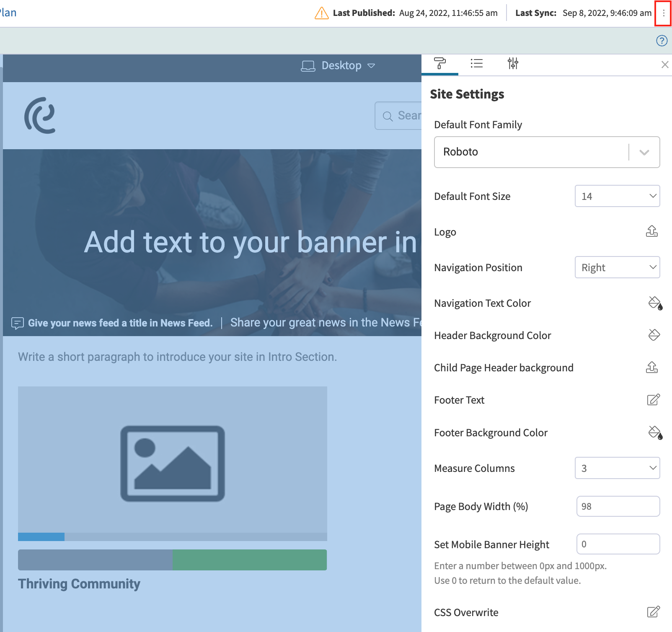Pick the Navigation Text Color

[655, 303]
